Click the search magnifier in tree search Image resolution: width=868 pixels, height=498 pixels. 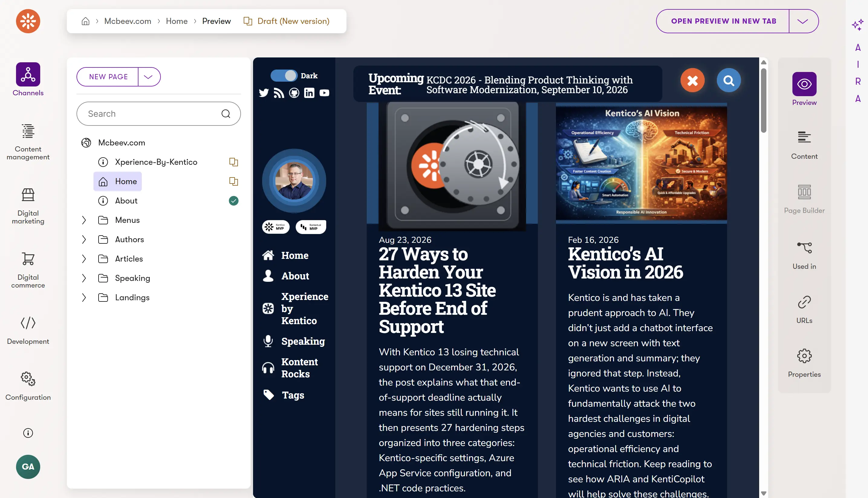coord(226,114)
